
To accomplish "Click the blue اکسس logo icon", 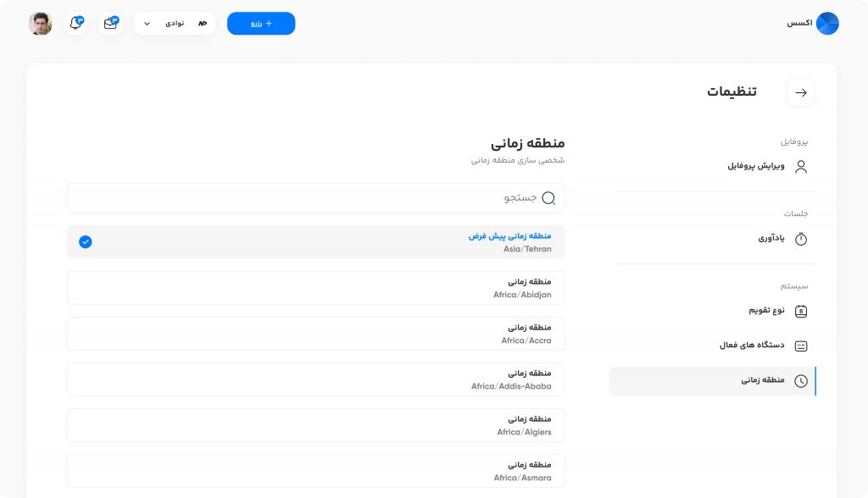I will pos(827,23).
